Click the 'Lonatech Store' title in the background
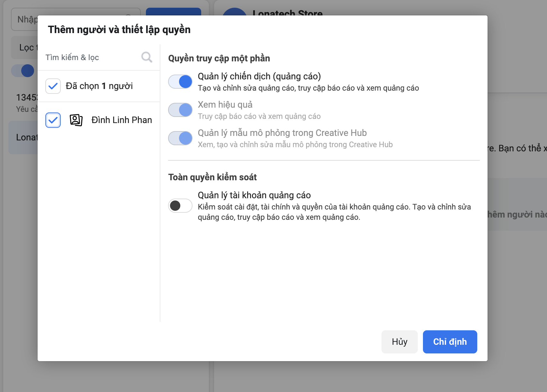 [x=288, y=13]
